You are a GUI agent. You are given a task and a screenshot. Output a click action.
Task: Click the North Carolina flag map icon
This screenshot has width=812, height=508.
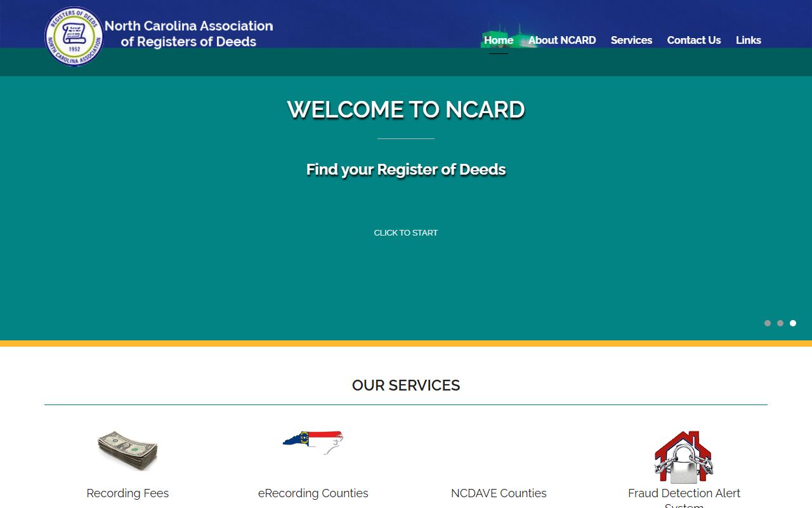313,442
